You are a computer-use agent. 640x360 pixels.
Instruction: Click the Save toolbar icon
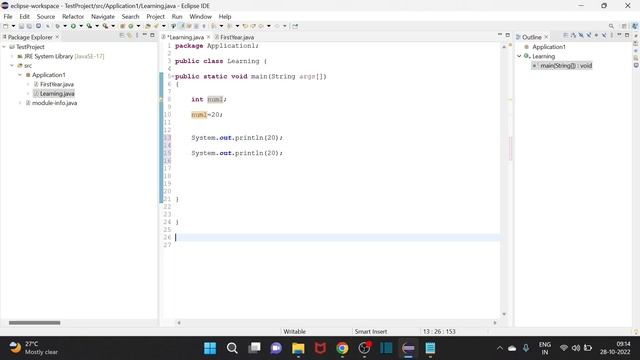pyautogui.click(x=22, y=26)
